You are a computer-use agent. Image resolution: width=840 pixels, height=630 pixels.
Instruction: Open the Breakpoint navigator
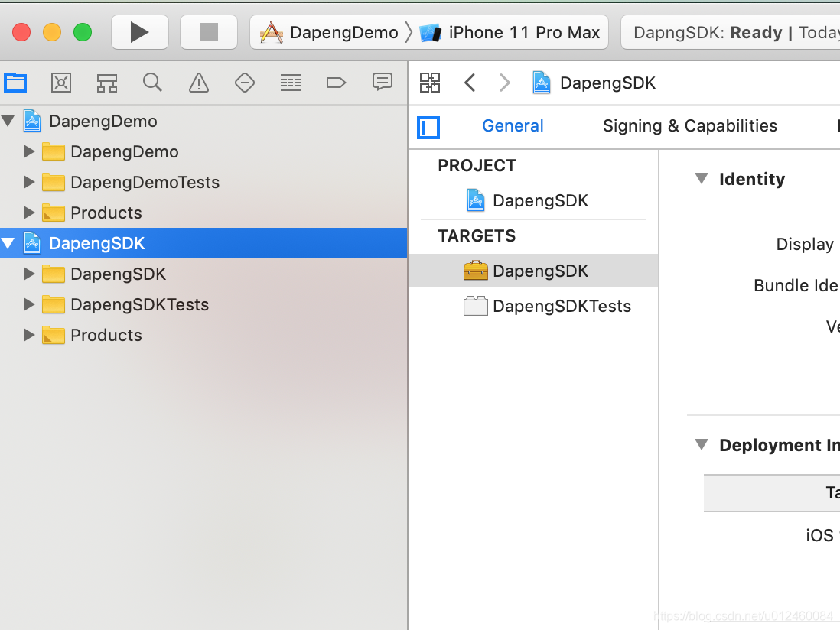tap(336, 83)
